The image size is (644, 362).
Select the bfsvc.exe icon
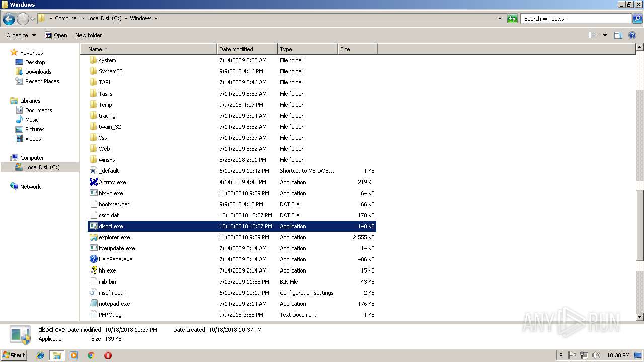[x=93, y=193]
